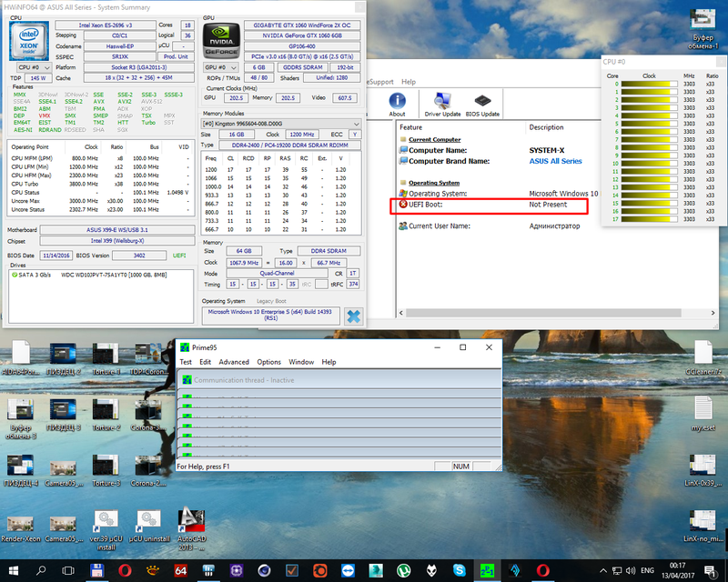728x582 pixels.
Task: Click the AIDA64 taskbar icon
Action: pyautogui.click(x=180, y=570)
